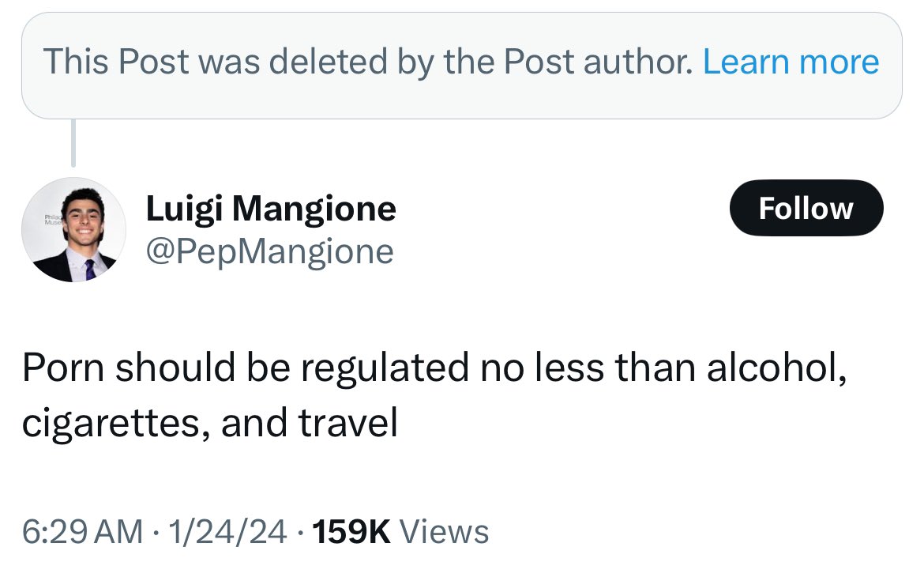Click the thread connector line above avatar
Image resolution: width=924 pixels, height=562 pixels.
73,143
